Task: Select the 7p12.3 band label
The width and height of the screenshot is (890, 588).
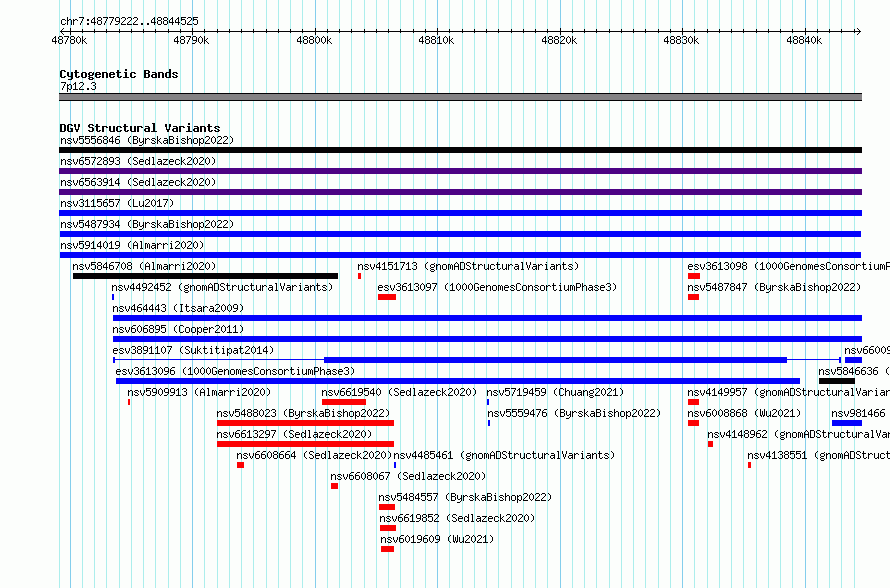Action: point(78,86)
